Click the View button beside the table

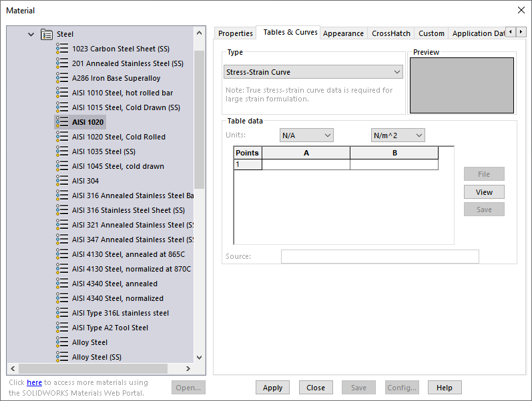[x=484, y=192]
